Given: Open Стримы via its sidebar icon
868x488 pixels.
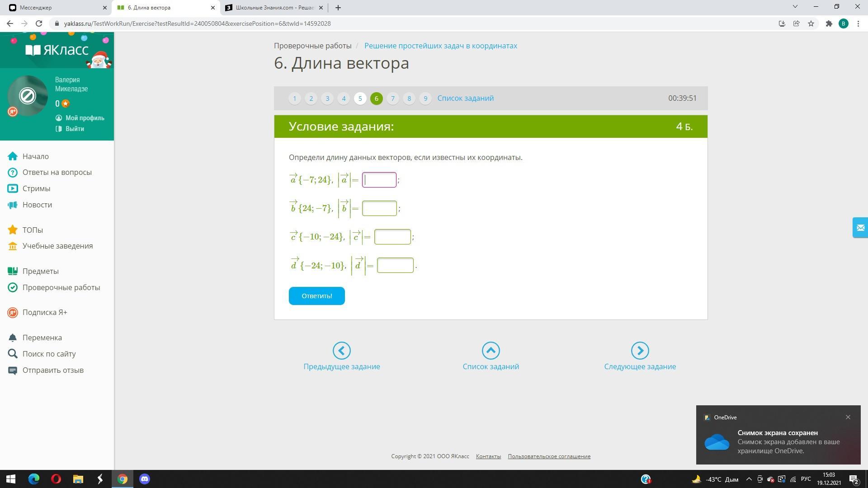Looking at the screenshot, I should click(x=13, y=188).
